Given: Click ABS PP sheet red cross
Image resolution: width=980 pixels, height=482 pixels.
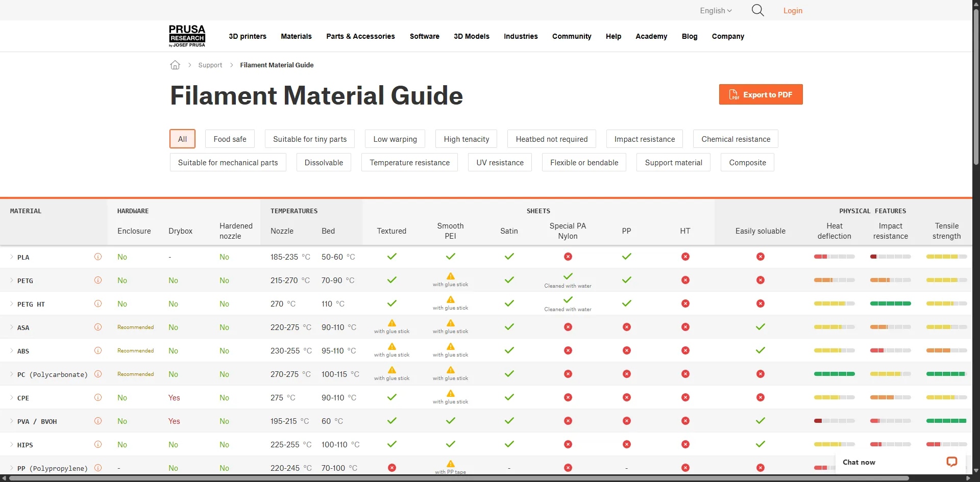Looking at the screenshot, I should coord(627,350).
